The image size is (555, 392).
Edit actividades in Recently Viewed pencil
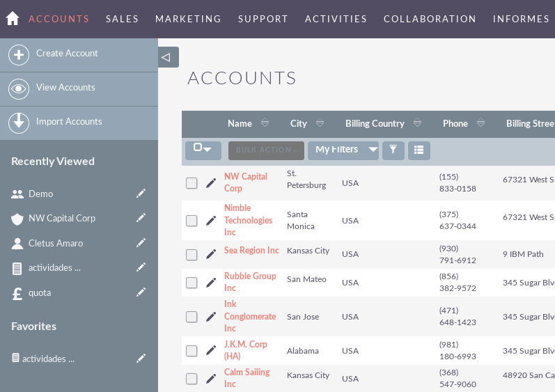(x=141, y=267)
